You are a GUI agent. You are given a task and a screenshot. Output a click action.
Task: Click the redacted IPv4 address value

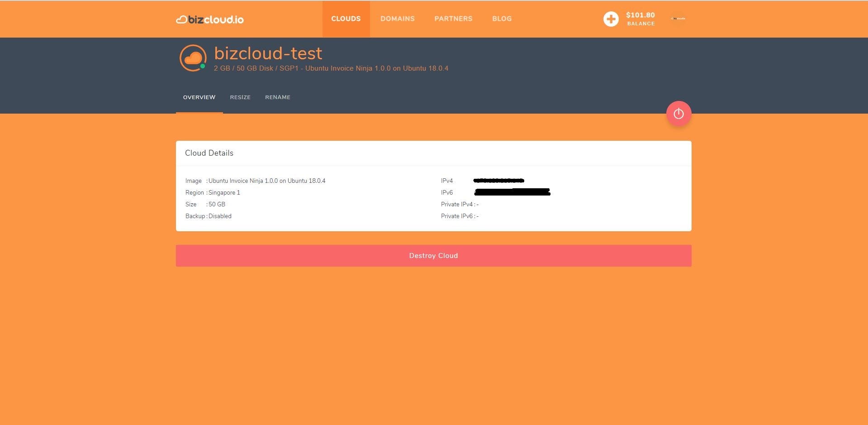tap(499, 181)
